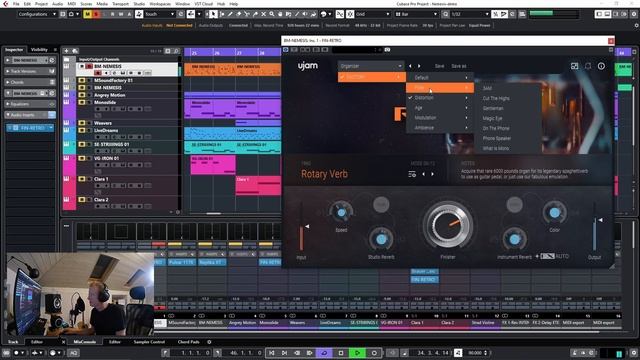Image resolution: width=640 pixels, height=360 pixels.
Task: Open the Configurations dropdown
Action: pyautogui.click(x=37, y=14)
